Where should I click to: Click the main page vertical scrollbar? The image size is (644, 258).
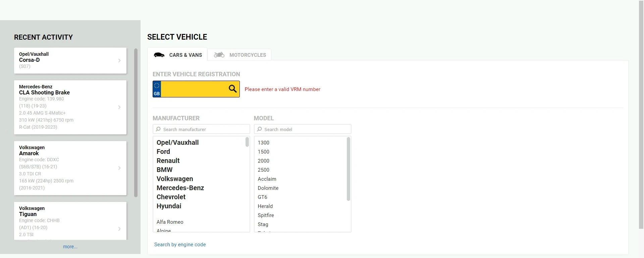(x=641, y=115)
